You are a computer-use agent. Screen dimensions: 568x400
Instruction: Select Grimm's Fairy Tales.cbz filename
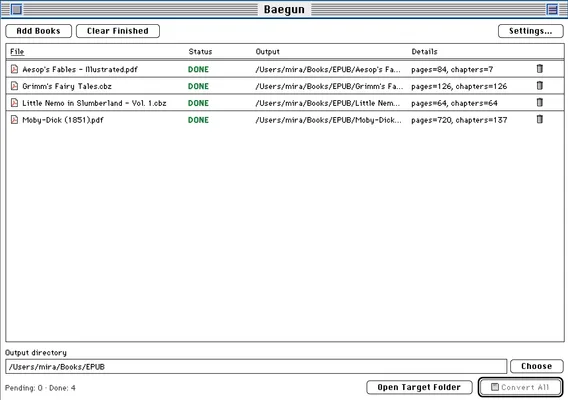point(67,86)
